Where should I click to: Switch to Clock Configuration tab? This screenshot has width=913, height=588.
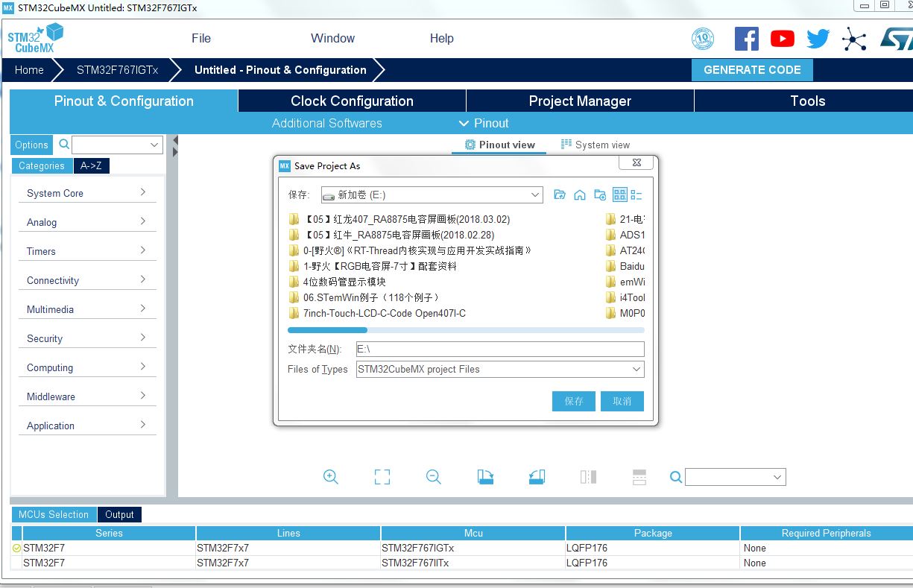(352, 101)
